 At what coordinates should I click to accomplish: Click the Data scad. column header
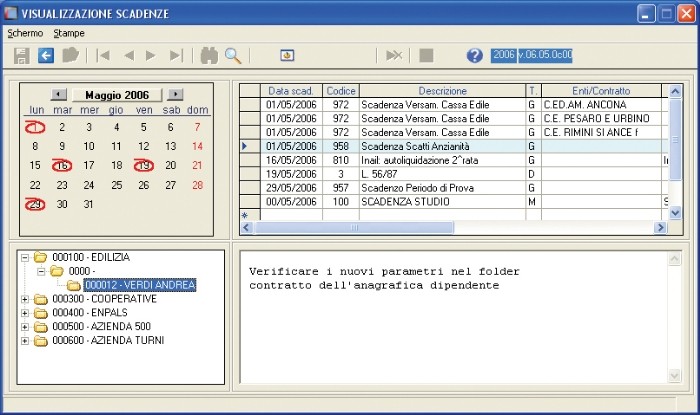coord(291,91)
